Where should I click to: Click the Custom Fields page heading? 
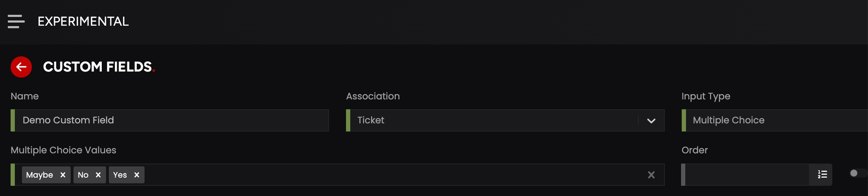(98, 67)
